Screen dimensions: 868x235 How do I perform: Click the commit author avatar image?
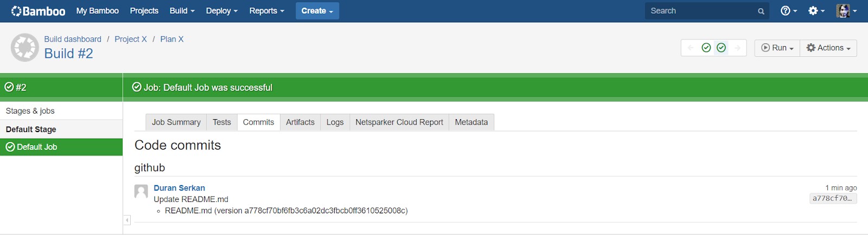coord(141,191)
